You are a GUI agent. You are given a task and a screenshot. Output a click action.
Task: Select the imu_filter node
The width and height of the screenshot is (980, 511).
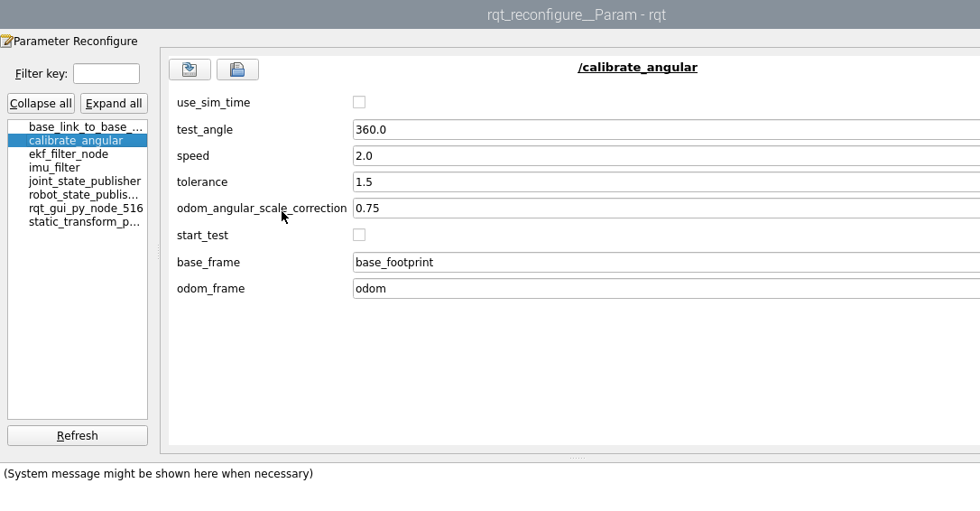[78, 168]
